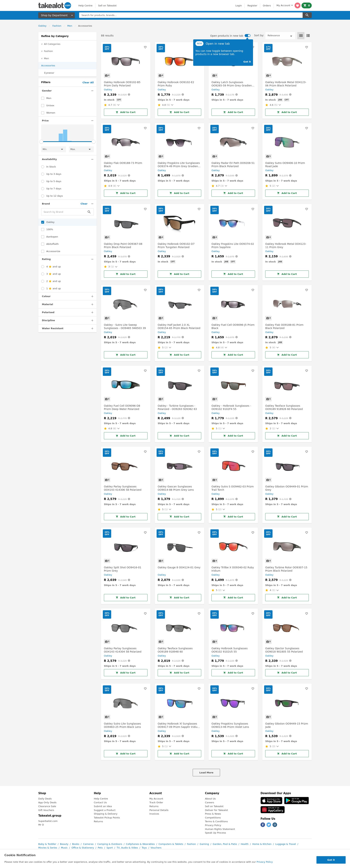Download from the App Store badge
Image resolution: width=350 pixels, height=868 pixels.
pos(271,801)
